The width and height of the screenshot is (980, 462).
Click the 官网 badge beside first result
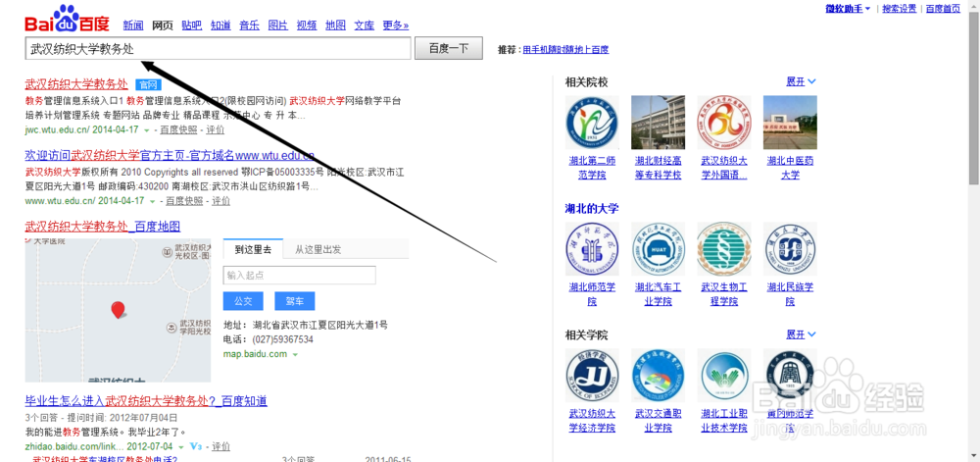[148, 85]
